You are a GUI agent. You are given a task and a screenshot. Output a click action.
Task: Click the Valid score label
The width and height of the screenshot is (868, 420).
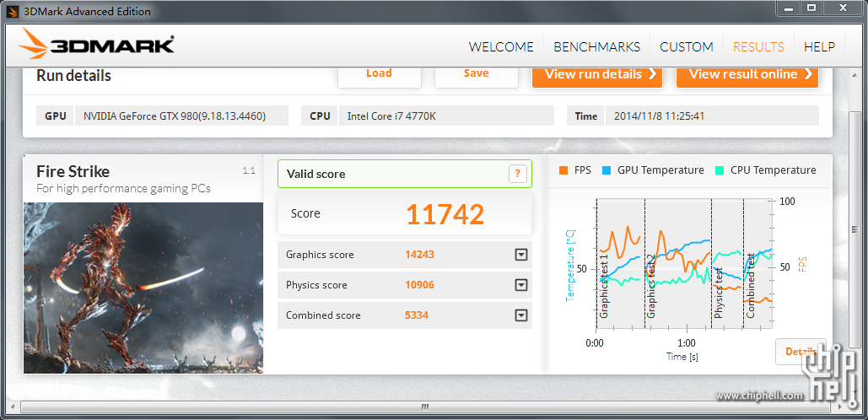tap(316, 174)
